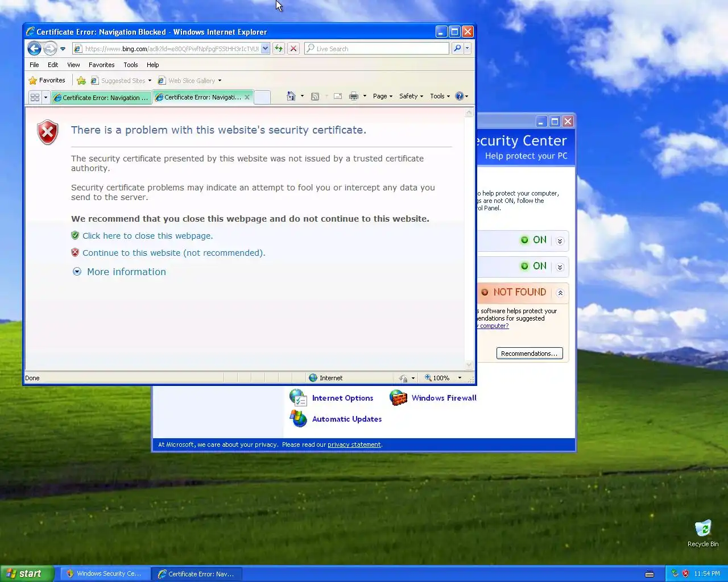Open the zoom level 100% dropdown
The height and width of the screenshot is (582, 728).
pyautogui.click(x=460, y=378)
